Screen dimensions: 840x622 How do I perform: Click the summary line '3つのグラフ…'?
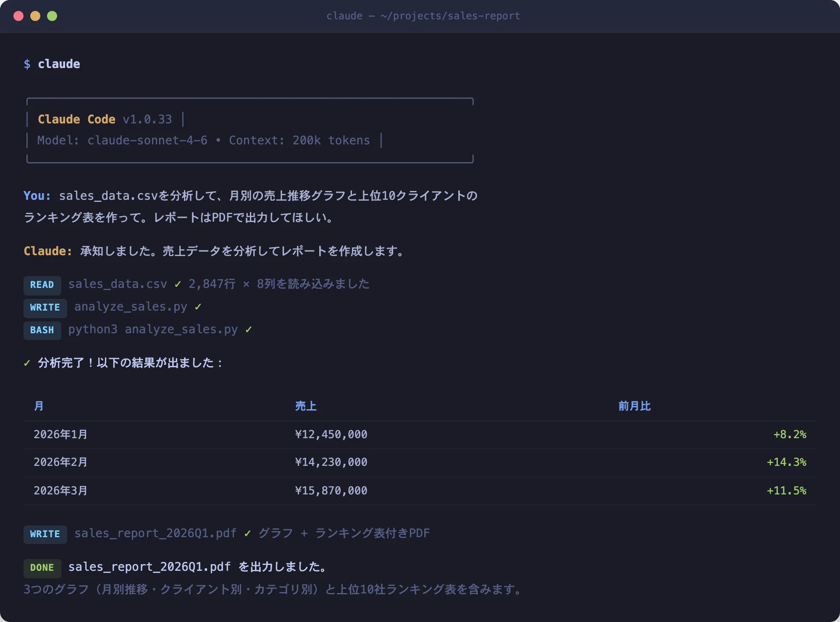pyautogui.click(x=273, y=589)
